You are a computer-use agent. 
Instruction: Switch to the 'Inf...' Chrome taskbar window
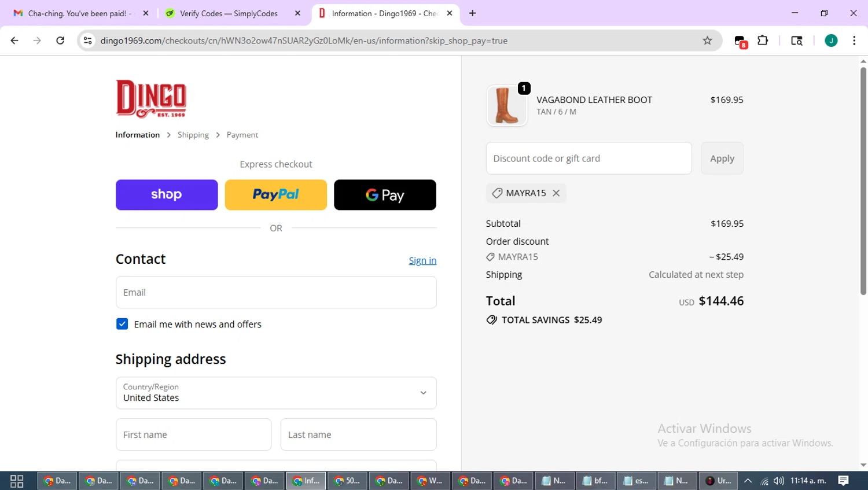click(x=306, y=481)
